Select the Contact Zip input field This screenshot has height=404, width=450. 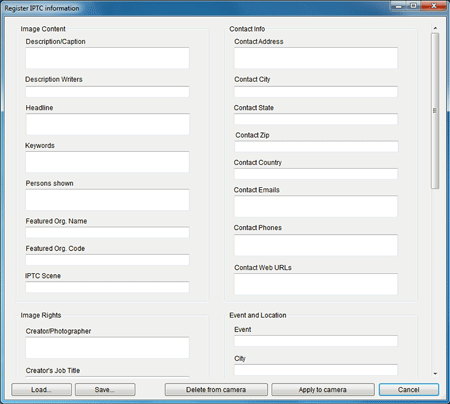click(x=316, y=146)
